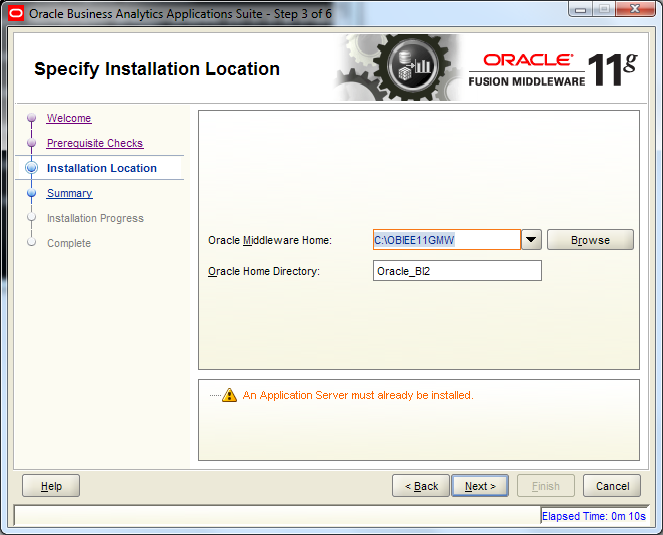The image size is (663, 535).
Task: Select the Installation Location step
Action: click(x=102, y=168)
